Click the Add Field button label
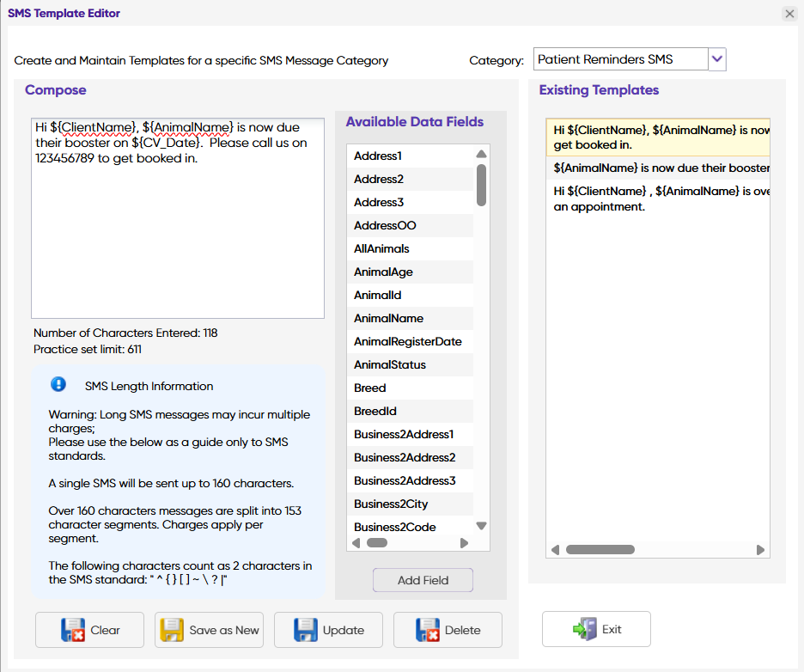804x672 pixels. click(x=423, y=580)
